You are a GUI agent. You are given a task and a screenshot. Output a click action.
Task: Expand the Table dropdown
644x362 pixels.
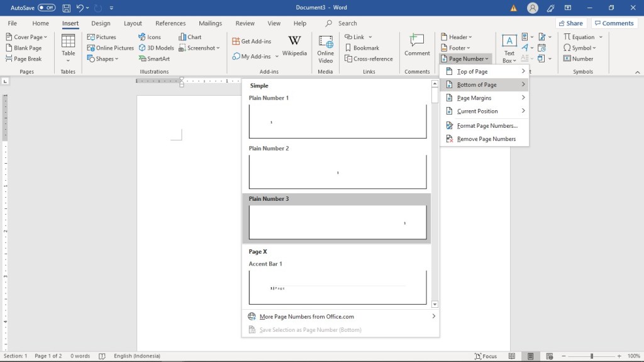click(69, 48)
